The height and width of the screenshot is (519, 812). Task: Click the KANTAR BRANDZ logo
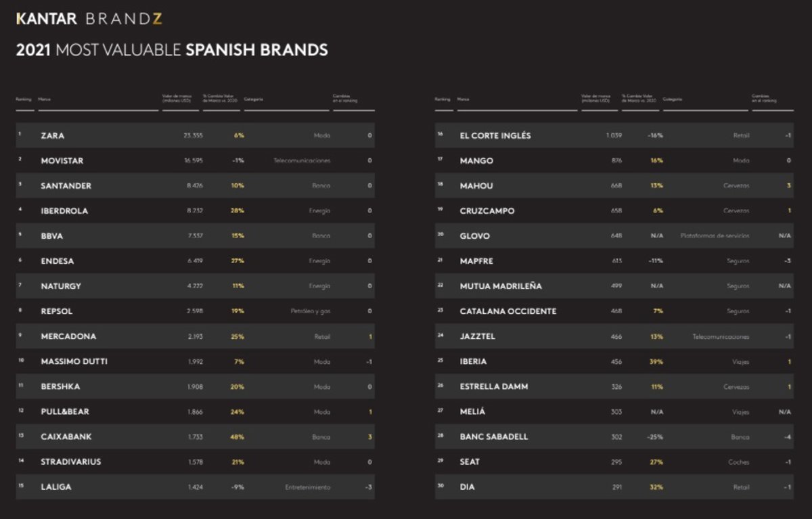point(89,19)
